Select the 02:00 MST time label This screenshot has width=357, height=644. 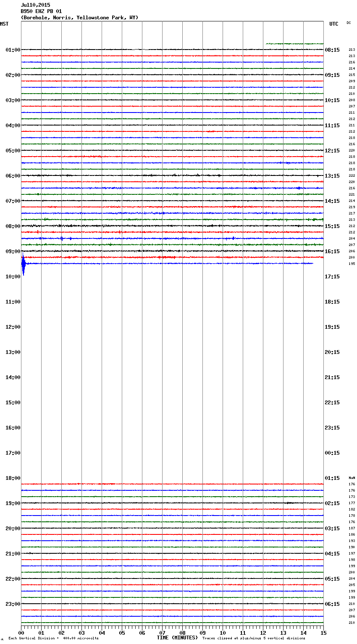(13, 75)
